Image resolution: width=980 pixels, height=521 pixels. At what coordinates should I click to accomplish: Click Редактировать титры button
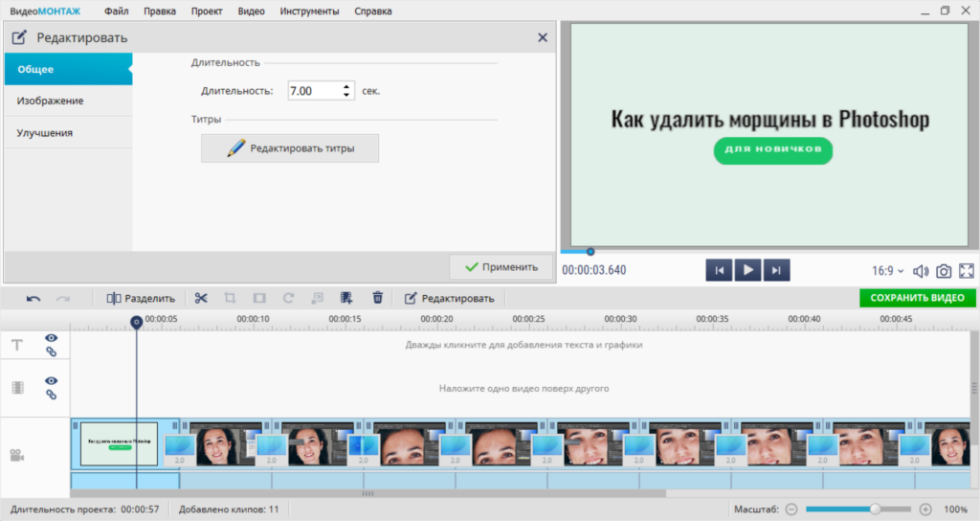pyautogui.click(x=290, y=148)
